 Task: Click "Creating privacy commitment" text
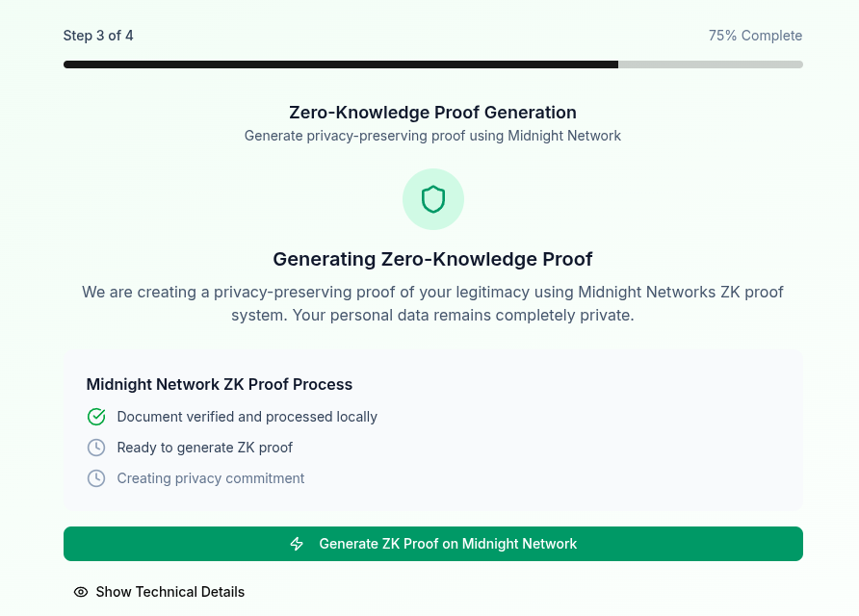210,478
